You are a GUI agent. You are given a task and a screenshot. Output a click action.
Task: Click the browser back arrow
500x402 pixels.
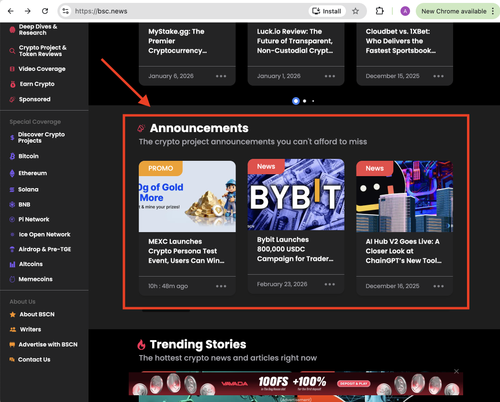pyautogui.click(x=11, y=11)
